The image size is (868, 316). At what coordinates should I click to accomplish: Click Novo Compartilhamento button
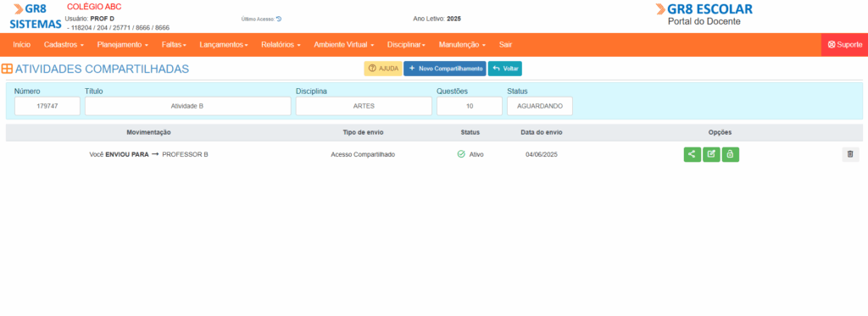click(x=444, y=69)
